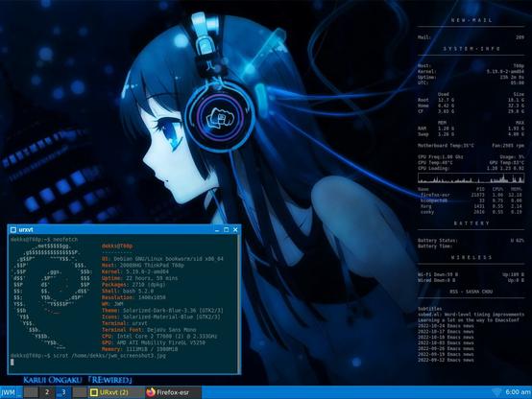Click the WM: JWM line

112,304
